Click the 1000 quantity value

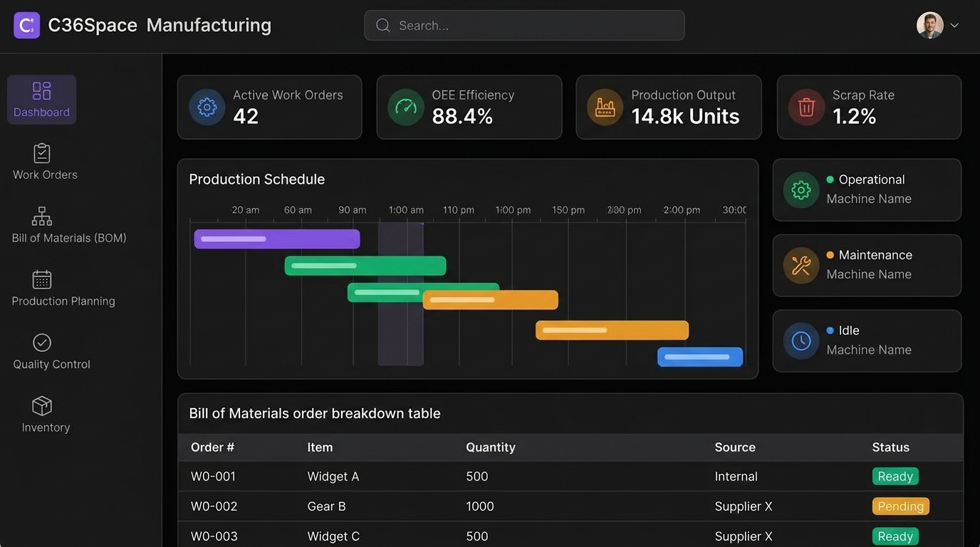tap(480, 506)
